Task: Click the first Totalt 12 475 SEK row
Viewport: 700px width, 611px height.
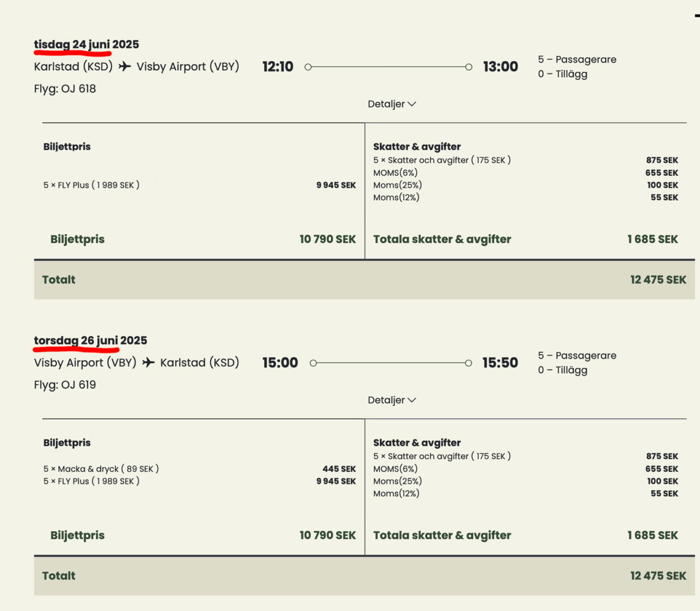Action: click(x=364, y=279)
